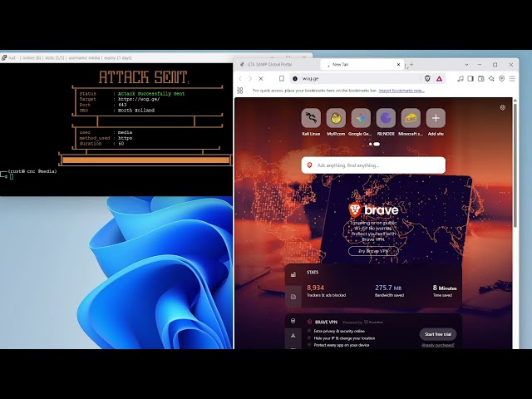Screen dimensions: 532x399
Task: Click the 8,934 trackers & ads blocked stat
Action: point(326,291)
